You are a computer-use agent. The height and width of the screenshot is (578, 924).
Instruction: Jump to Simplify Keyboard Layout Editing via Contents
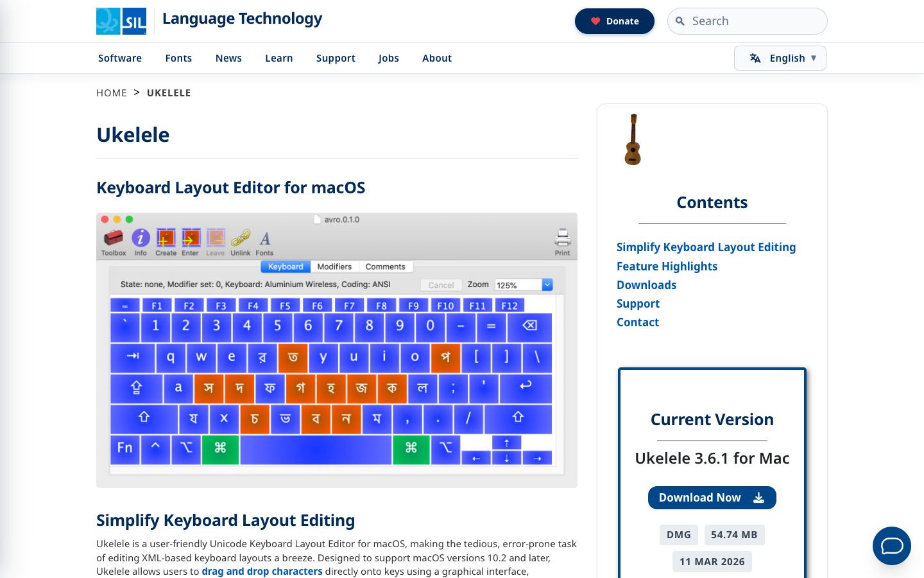[706, 247]
